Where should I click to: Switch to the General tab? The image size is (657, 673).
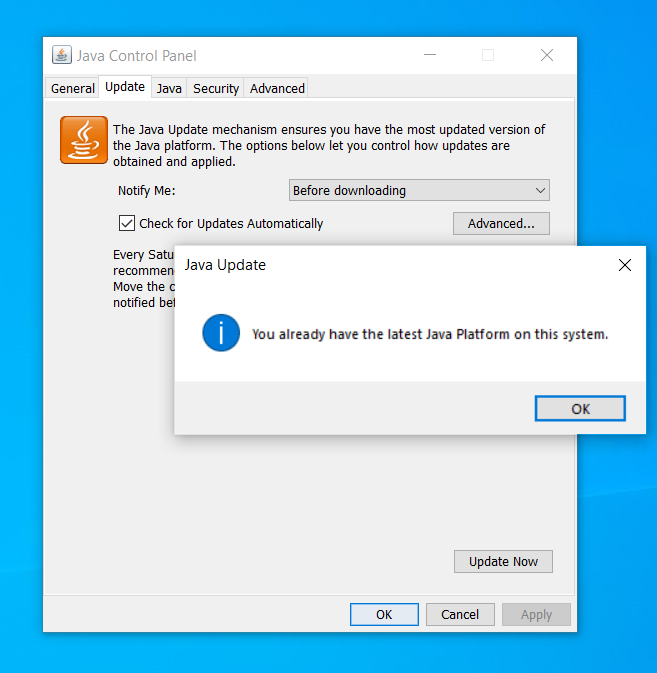73,88
